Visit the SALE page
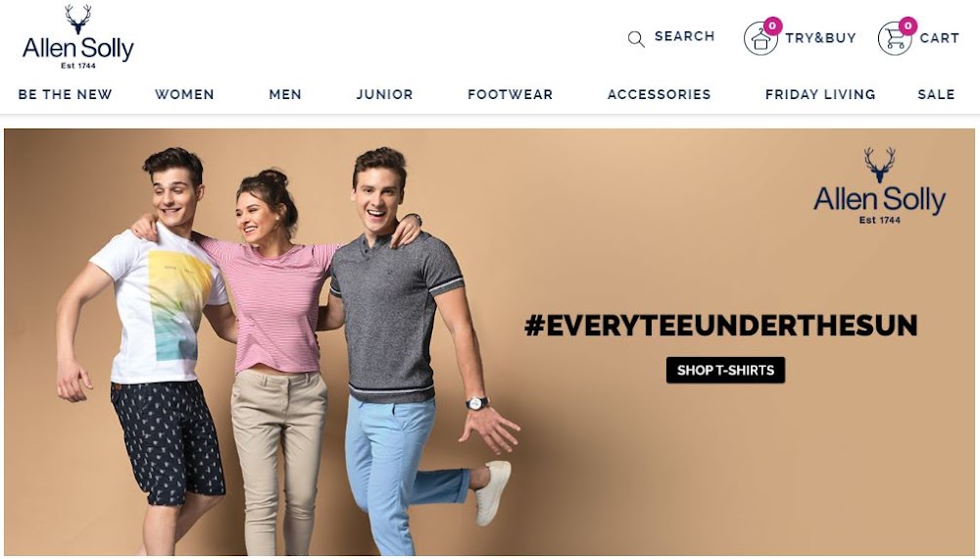Image resolution: width=980 pixels, height=559 pixels. click(936, 94)
